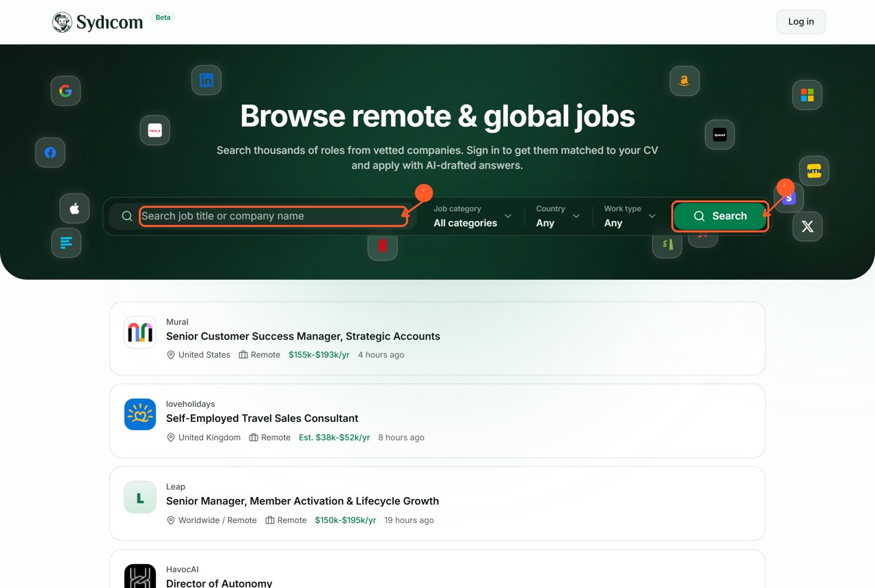Click the X (Twitter) company icon

click(807, 226)
